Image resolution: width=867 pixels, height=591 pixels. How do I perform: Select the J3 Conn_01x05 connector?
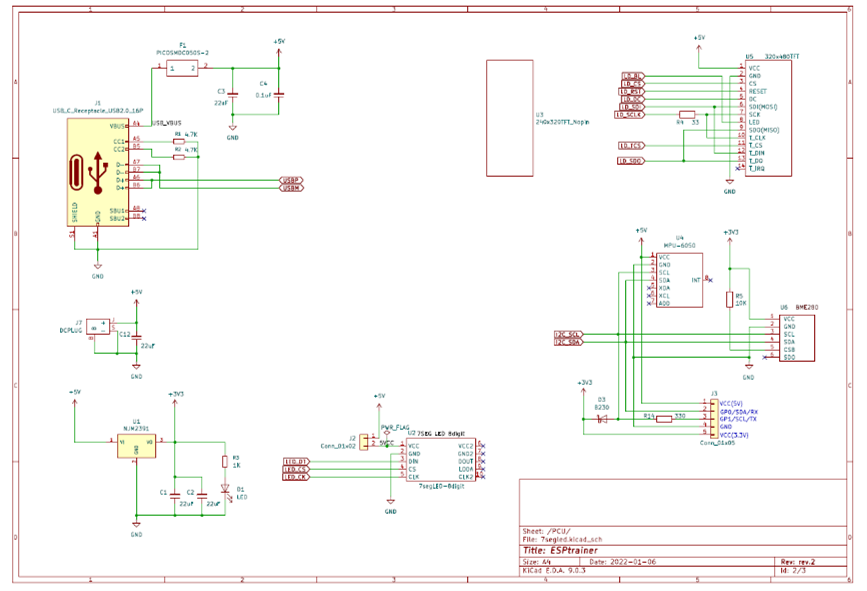point(713,420)
